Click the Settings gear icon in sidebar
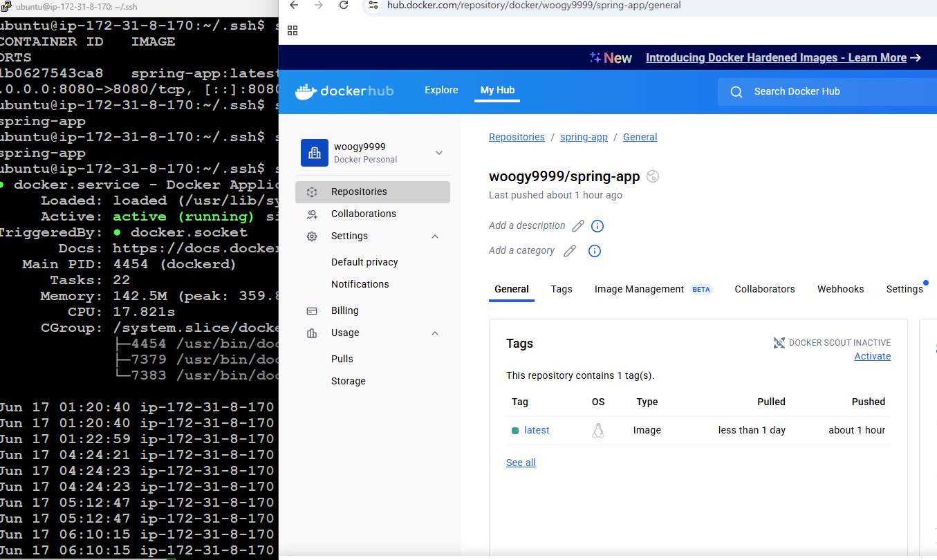This screenshot has width=937, height=560. [312, 236]
